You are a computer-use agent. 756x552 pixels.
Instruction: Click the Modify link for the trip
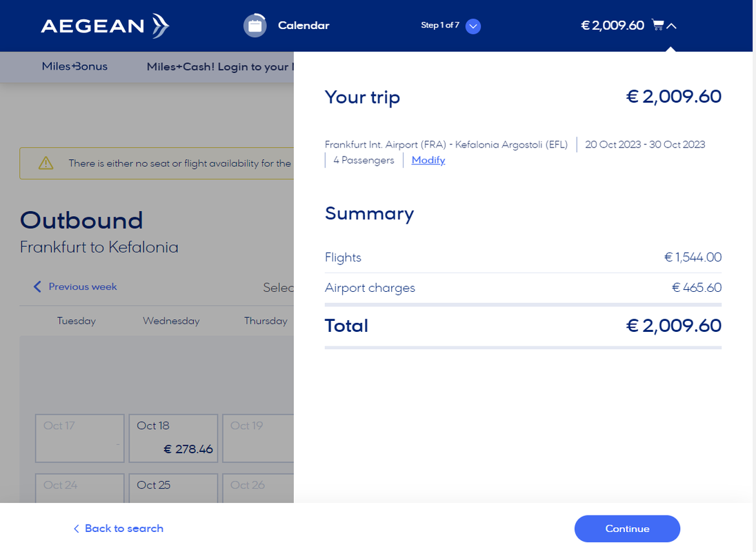(x=428, y=160)
